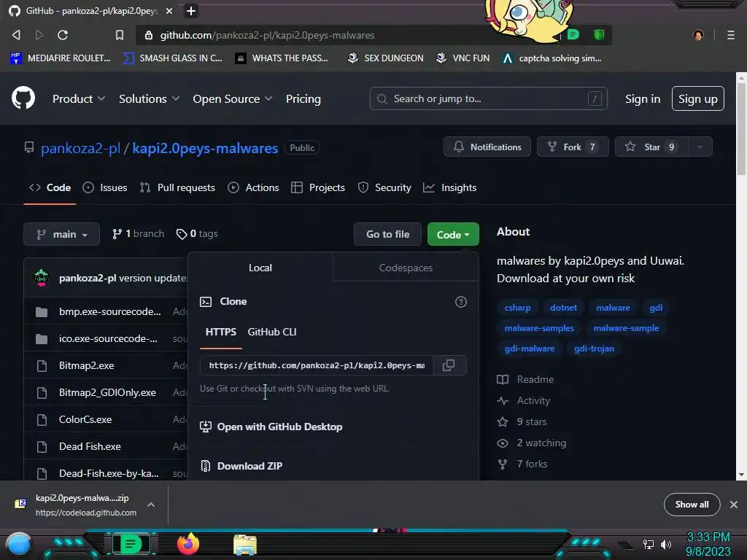The height and width of the screenshot is (560, 747).
Task: Open the Star list dropdown arrow
Action: [700, 147]
